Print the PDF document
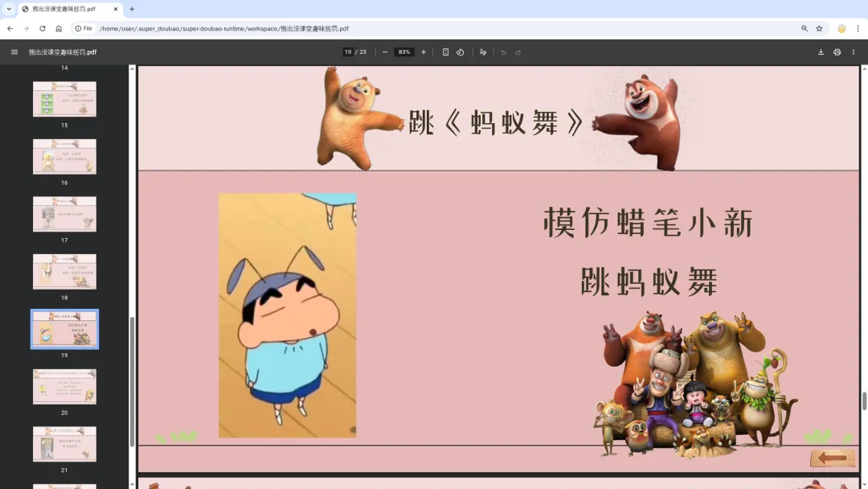This screenshot has height=489, width=868. pos(837,52)
